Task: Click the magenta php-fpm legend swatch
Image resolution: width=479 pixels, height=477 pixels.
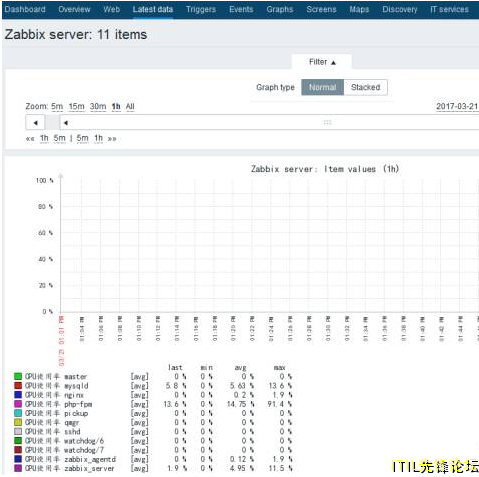Action: (18, 404)
